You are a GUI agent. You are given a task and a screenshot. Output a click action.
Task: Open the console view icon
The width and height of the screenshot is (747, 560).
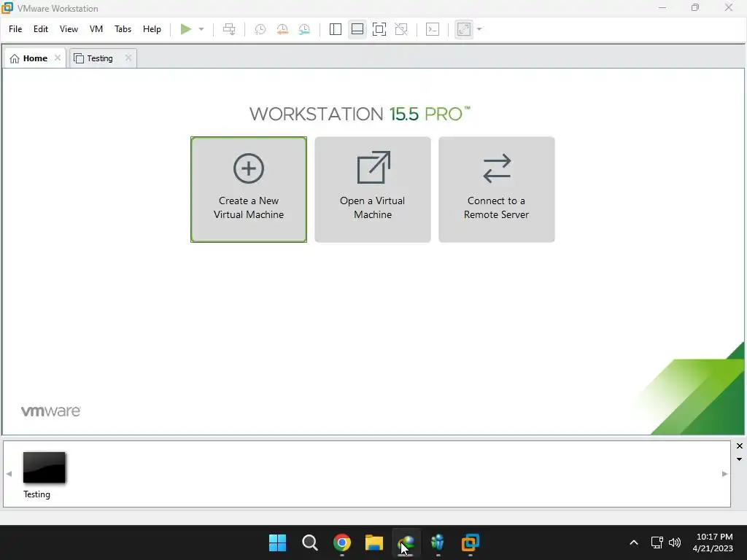433,29
